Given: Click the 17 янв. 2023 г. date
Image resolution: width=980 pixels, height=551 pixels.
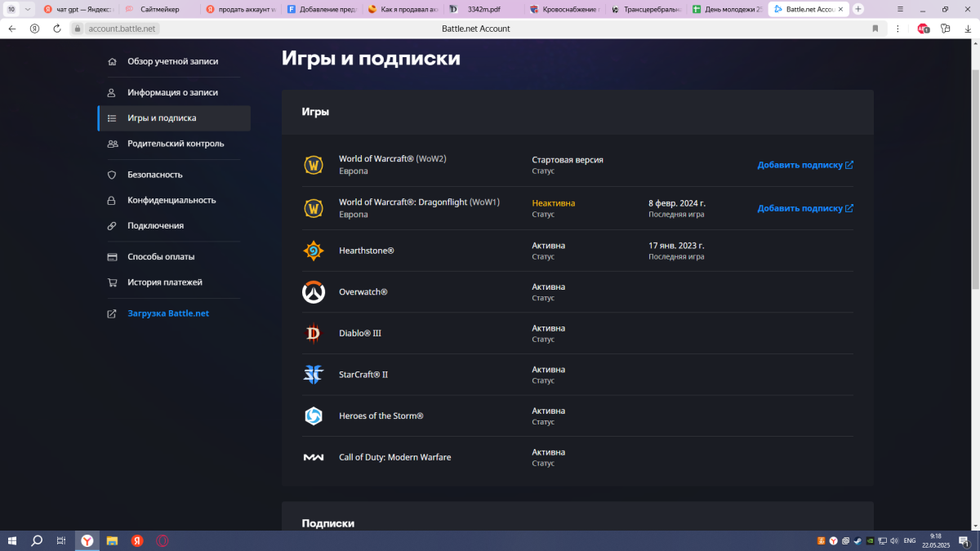Looking at the screenshot, I should click(676, 246).
